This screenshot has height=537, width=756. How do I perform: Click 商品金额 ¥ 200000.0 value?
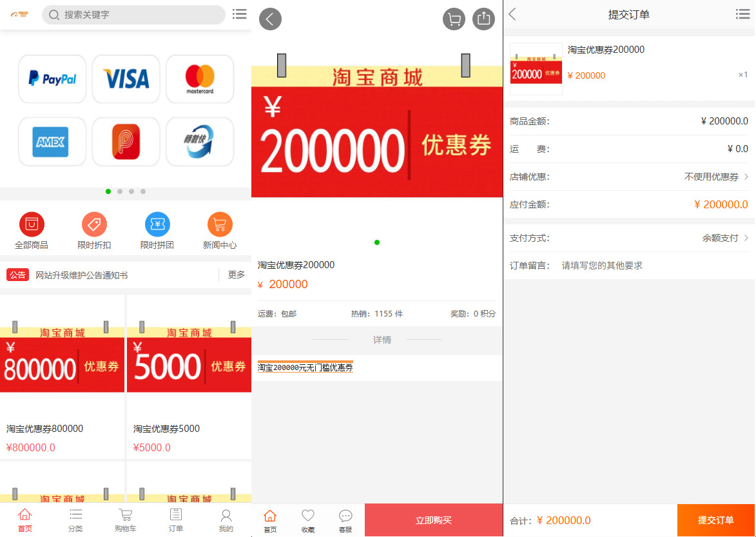[x=724, y=121]
